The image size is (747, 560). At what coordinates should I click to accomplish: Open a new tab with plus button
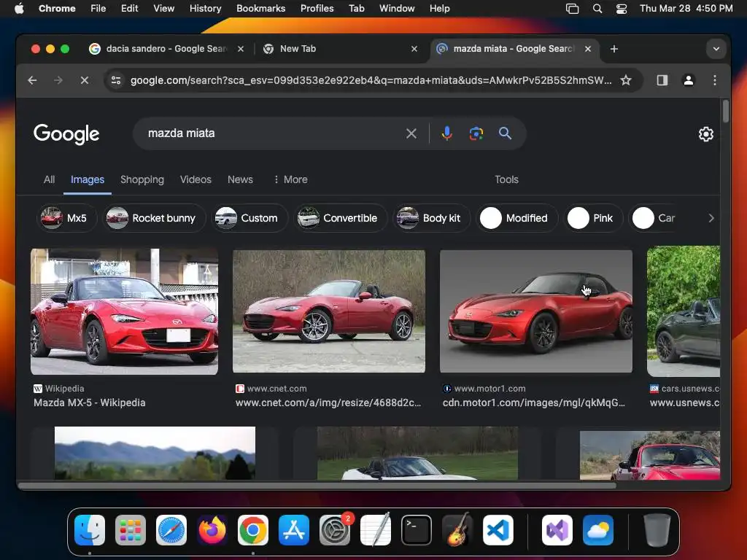pos(614,49)
